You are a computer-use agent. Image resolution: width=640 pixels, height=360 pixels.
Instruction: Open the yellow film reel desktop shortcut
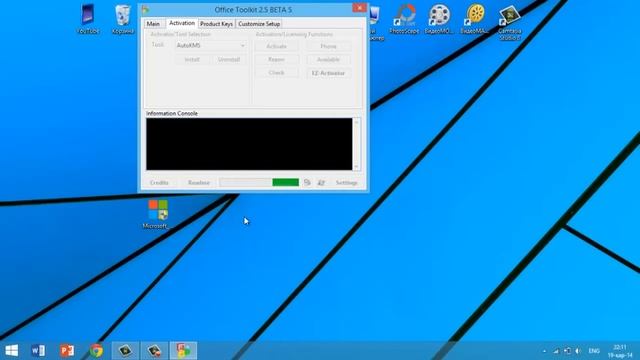point(475,19)
